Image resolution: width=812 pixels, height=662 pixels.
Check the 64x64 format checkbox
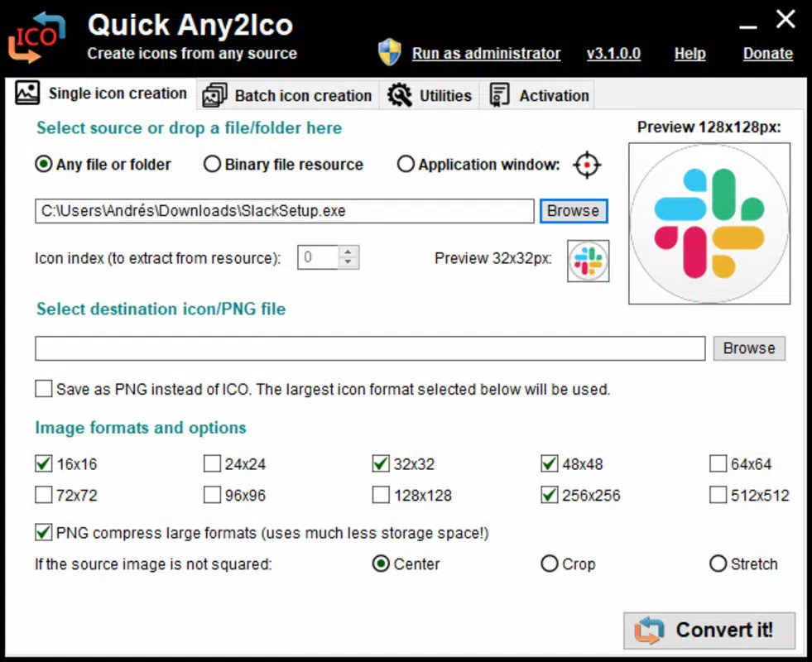coord(718,463)
